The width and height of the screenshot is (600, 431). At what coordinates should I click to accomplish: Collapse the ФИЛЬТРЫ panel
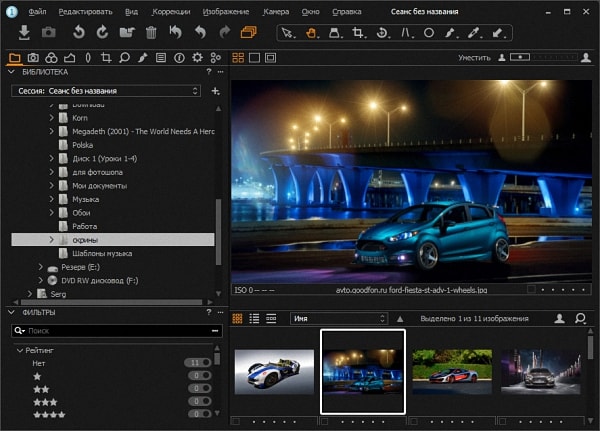11,312
